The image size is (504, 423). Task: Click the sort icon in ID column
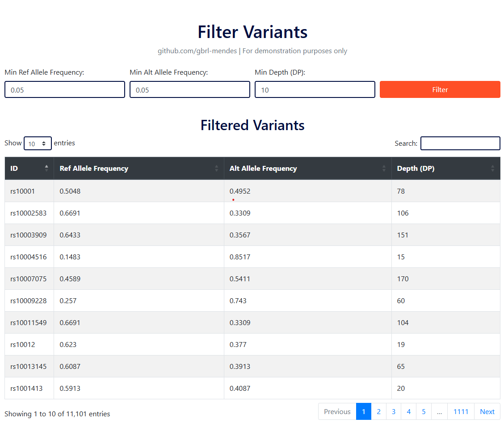46,168
